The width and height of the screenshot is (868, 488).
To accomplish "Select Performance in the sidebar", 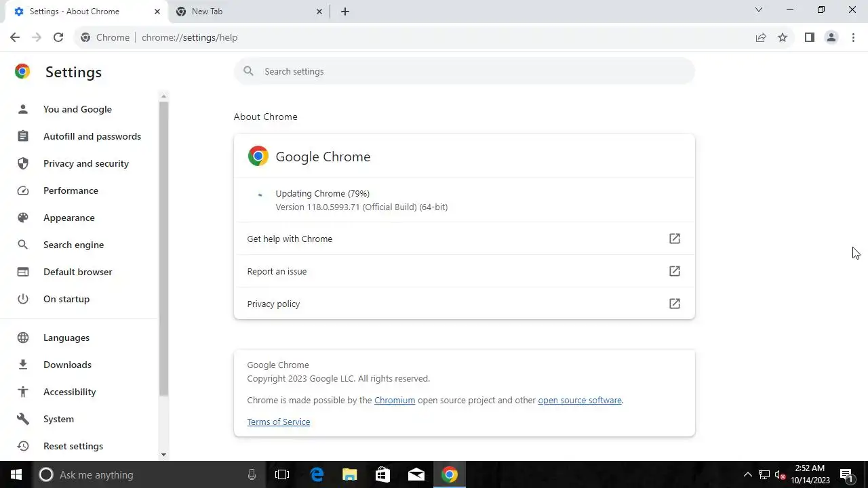I will 71,190.
